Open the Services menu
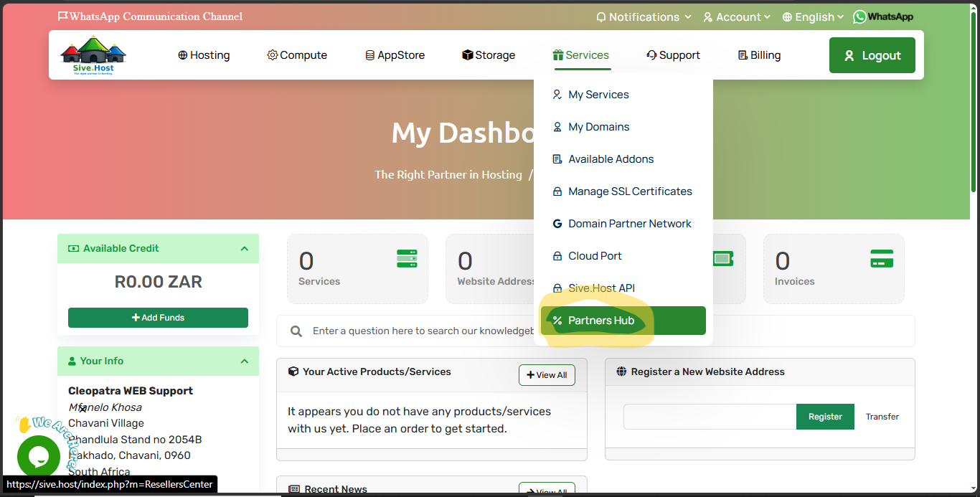Viewport: 980px width, 497px height. [x=581, y=55]
